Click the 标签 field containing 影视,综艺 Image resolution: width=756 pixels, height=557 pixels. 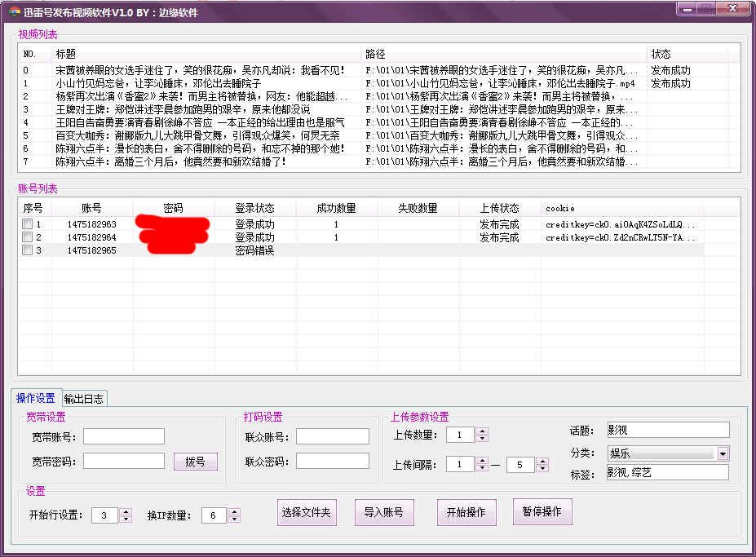point(668,472)
